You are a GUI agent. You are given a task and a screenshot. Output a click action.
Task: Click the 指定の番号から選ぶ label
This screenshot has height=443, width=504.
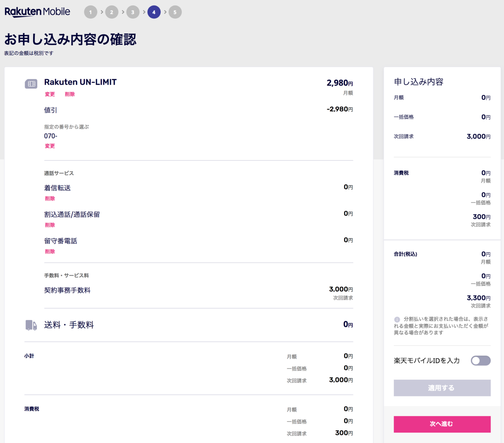tap(66, 127)
